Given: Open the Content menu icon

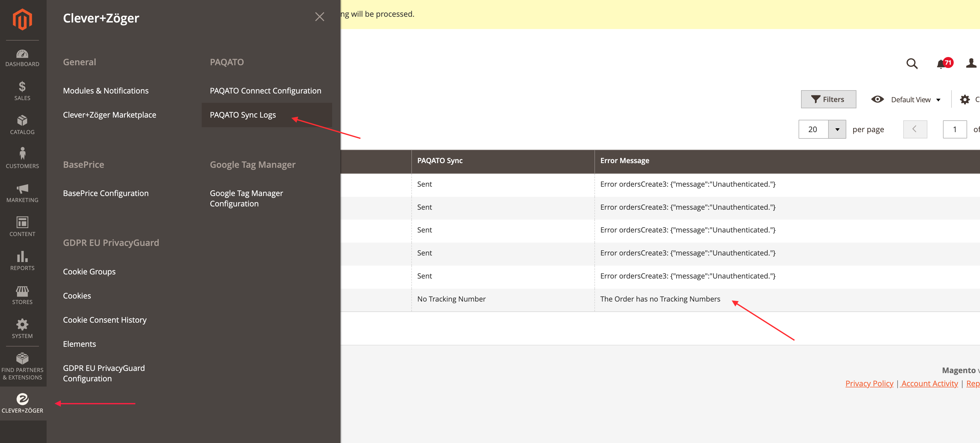Looking at the screenshot, I should (22, 227).
